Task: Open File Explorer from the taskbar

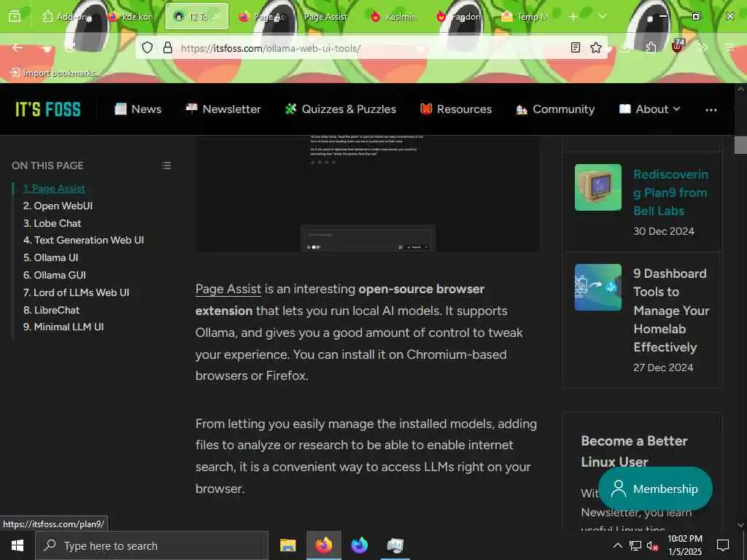Action: tap(287, 545)
